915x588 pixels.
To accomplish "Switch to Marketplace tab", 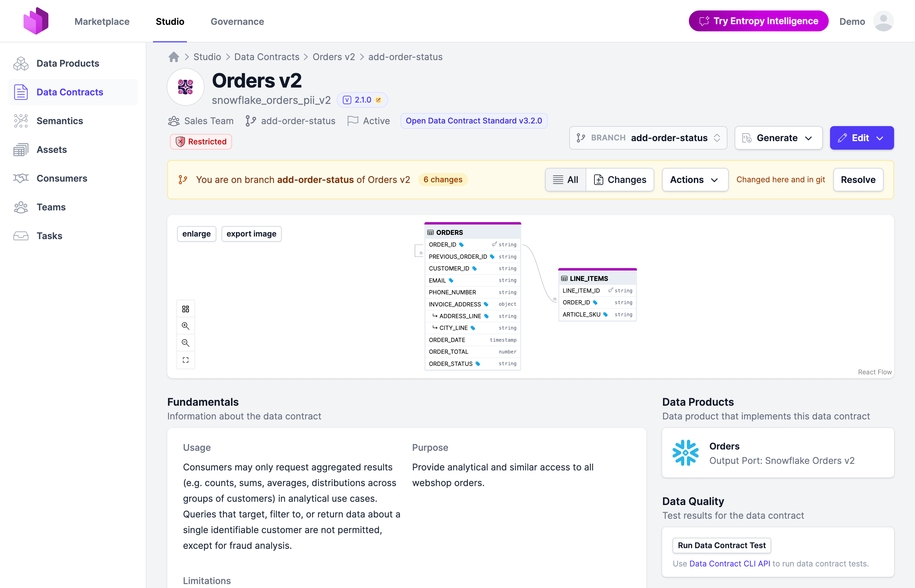I will coord(102,21).
